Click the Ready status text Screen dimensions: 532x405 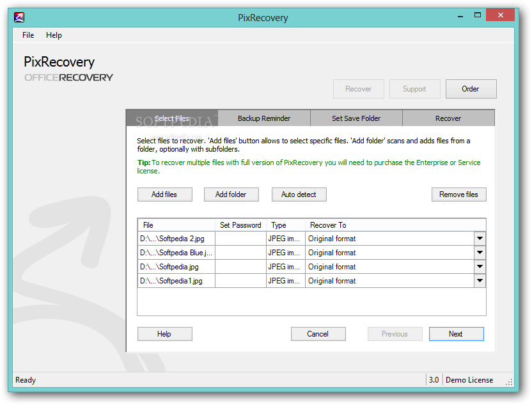pyautogui.click(x=26, y=380)
